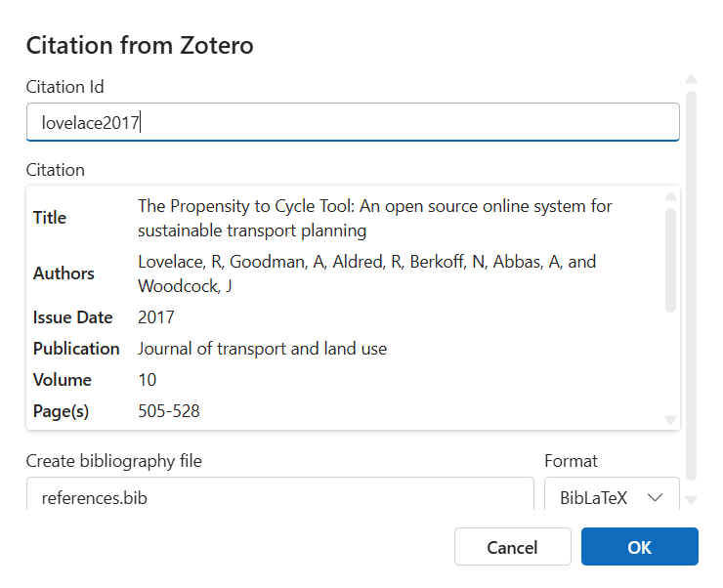The height and width of the screenshot is (588, 723).
Task: Click the Citation Id text field
Action: [x=352, y=122]
